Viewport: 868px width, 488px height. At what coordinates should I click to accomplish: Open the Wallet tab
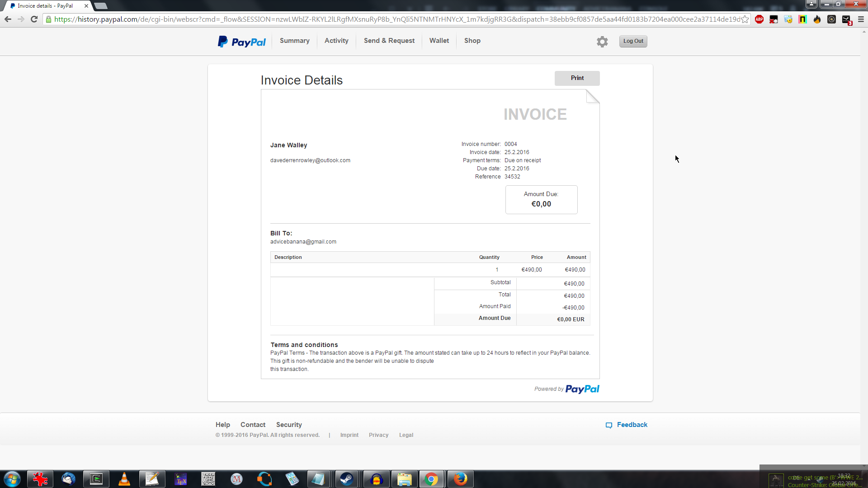coord(439,41)
